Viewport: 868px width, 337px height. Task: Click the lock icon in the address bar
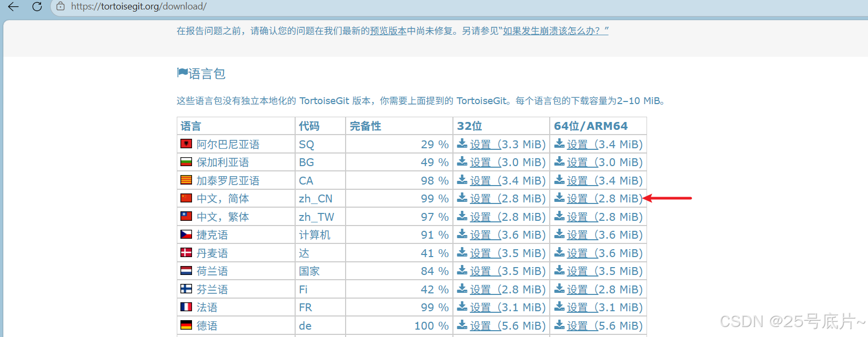point(61,6)
